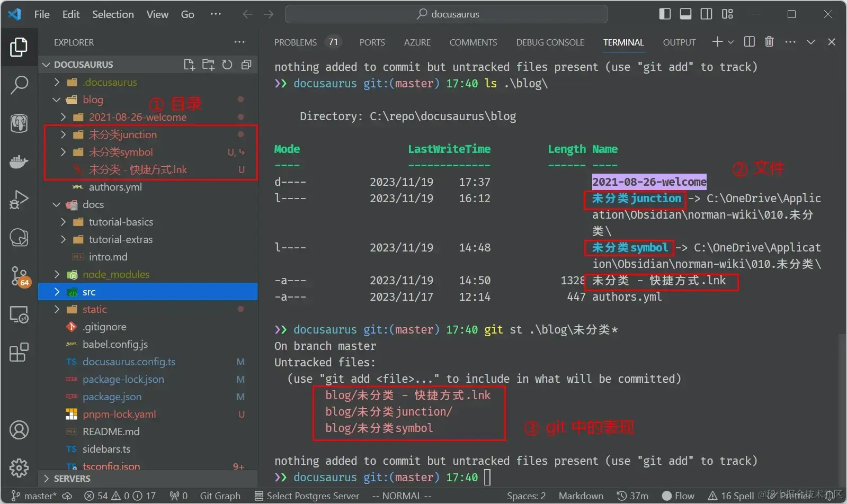This screenshot has width=847, height=504.
Task: Click master* branch in status bar
Action: point(34,496)
